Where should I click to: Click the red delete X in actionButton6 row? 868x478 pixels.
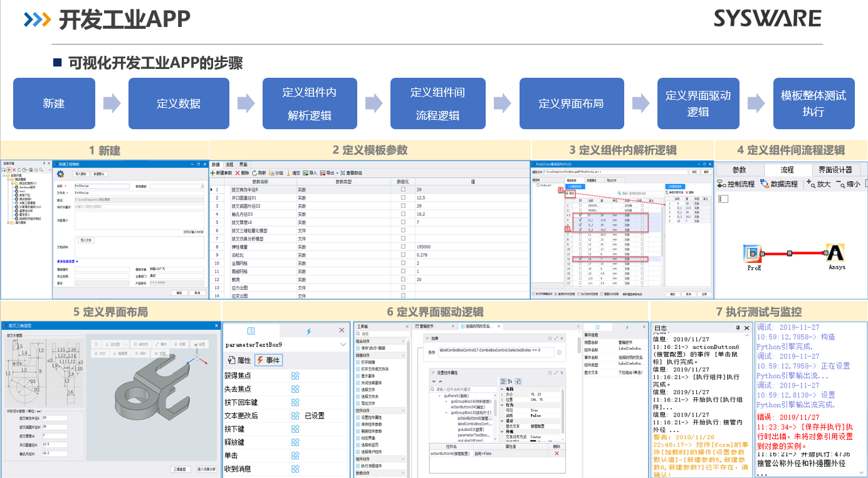point(557,454)
